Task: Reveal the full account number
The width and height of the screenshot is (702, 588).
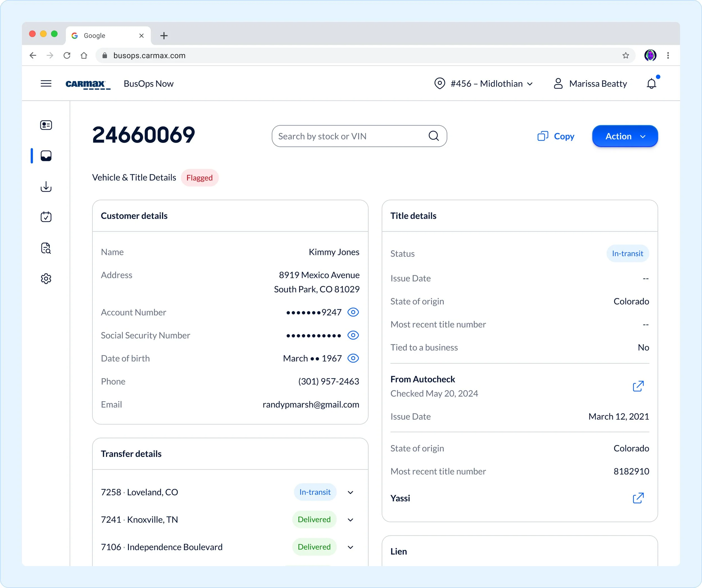Action: pos(353,312)
